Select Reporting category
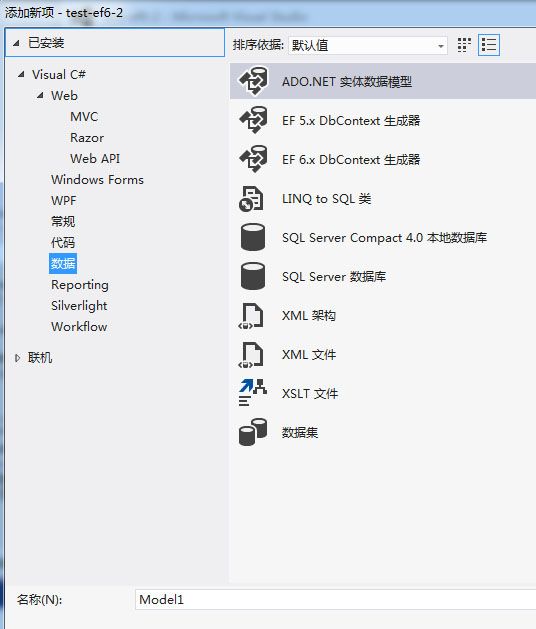 (80, 284)
